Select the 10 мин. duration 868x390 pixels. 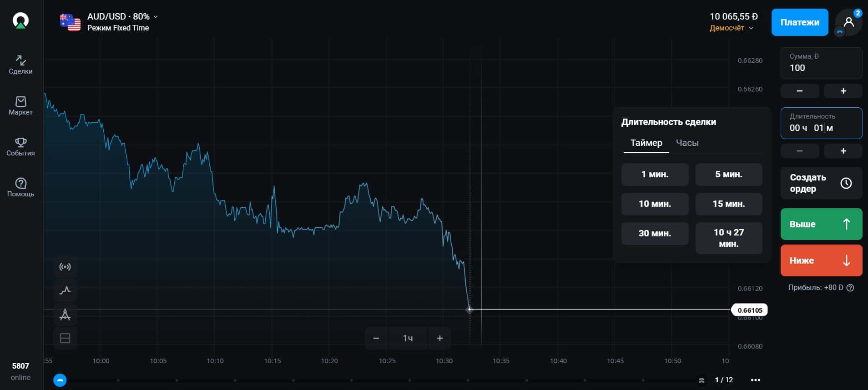coord(655,204)
